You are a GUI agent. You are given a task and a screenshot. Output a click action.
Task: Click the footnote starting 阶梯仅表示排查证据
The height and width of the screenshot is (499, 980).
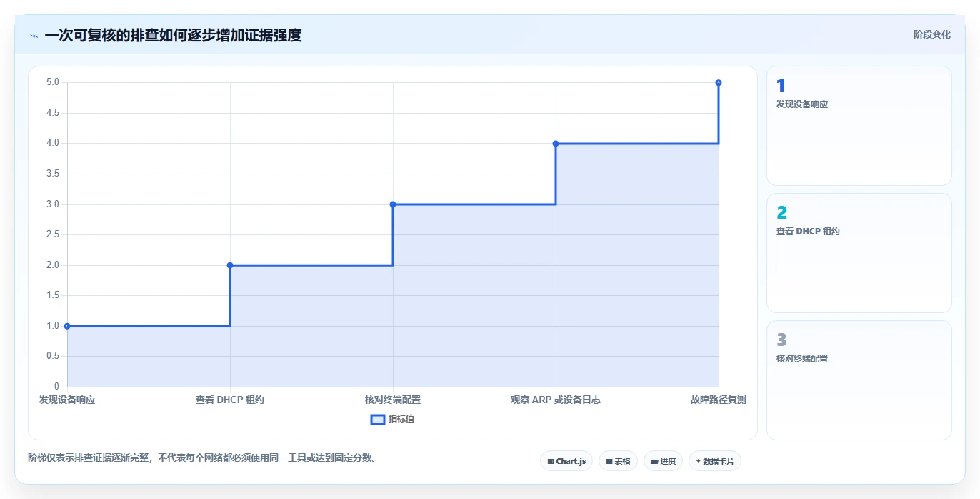click(202, 458)
